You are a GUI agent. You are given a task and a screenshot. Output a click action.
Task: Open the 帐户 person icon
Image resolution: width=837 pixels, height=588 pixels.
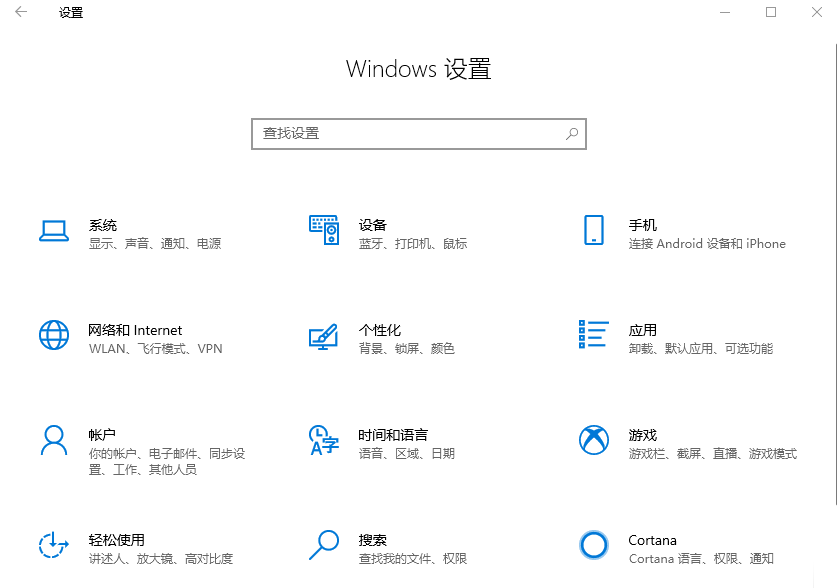tap(54, 440)
